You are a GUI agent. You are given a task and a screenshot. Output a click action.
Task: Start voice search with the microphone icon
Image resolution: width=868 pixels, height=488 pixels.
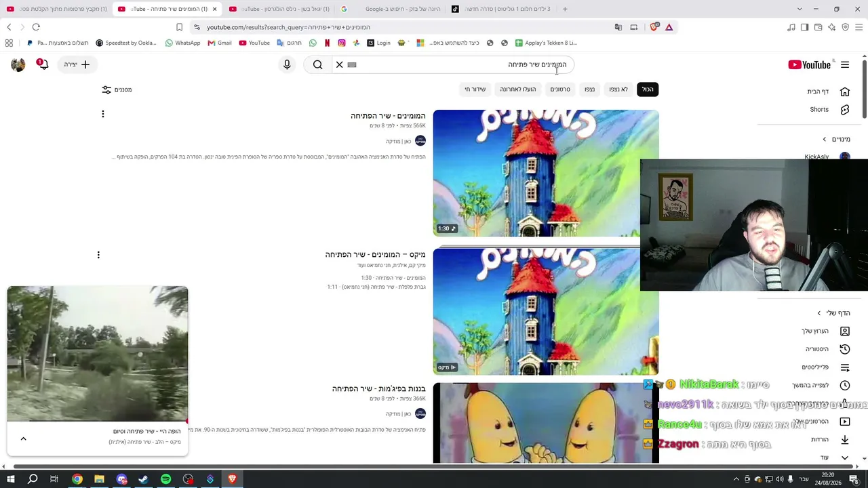pyautogui.click(x=287, y=64)
